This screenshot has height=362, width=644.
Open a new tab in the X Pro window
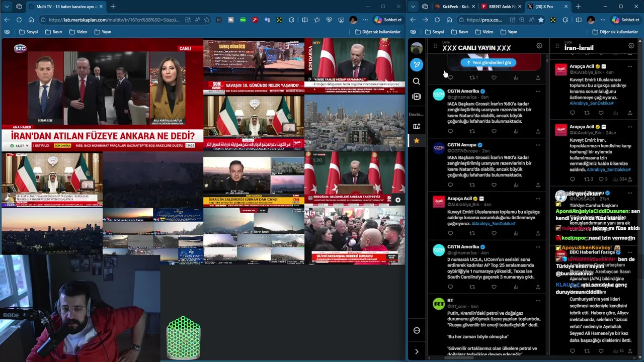[x=578, y=7]
